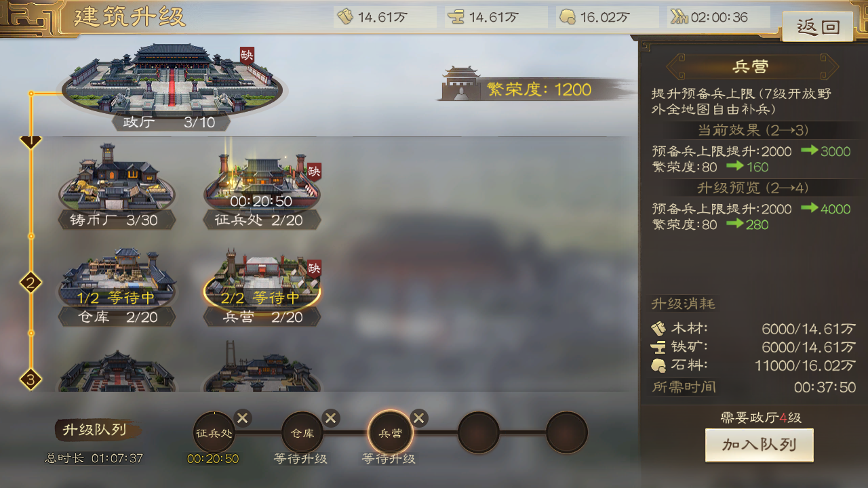
Task: Select the 兵营 barracks building
Action: [x=262, y=286]
